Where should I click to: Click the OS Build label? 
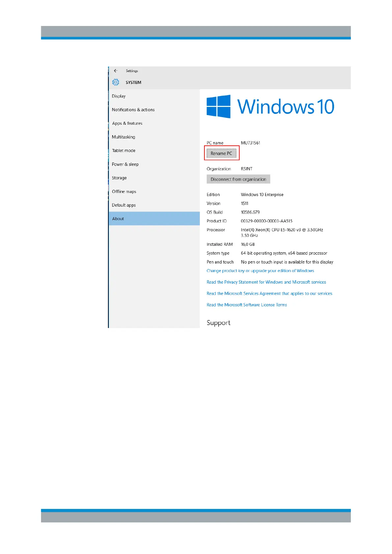215,212
